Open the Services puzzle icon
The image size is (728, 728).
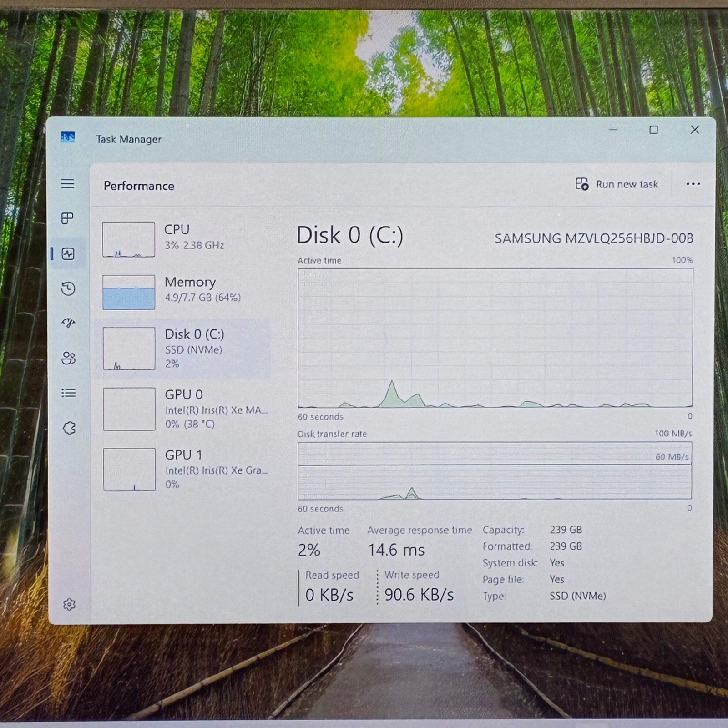click(x=69, y=428)
